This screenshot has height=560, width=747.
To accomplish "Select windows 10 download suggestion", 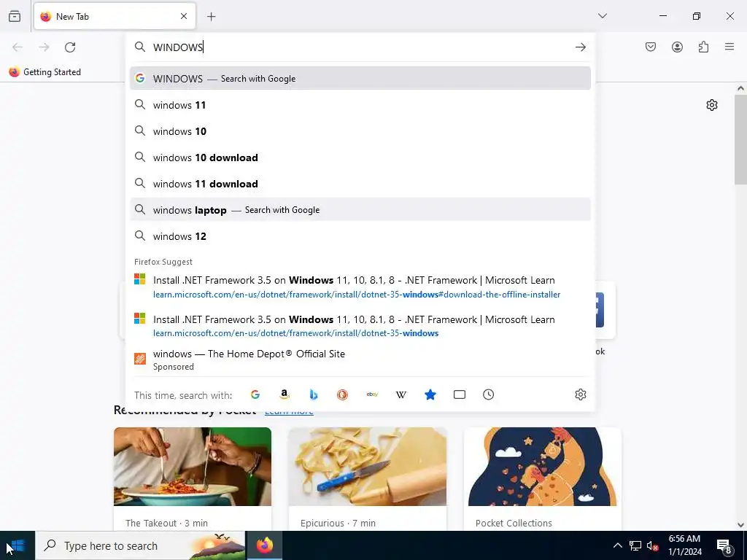I will pos(360,157).
